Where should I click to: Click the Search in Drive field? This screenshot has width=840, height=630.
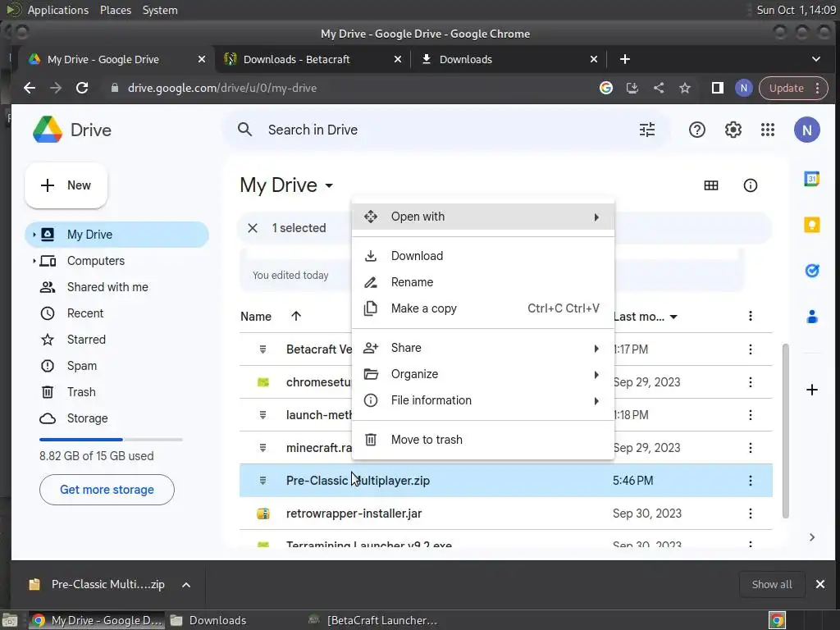446,130
